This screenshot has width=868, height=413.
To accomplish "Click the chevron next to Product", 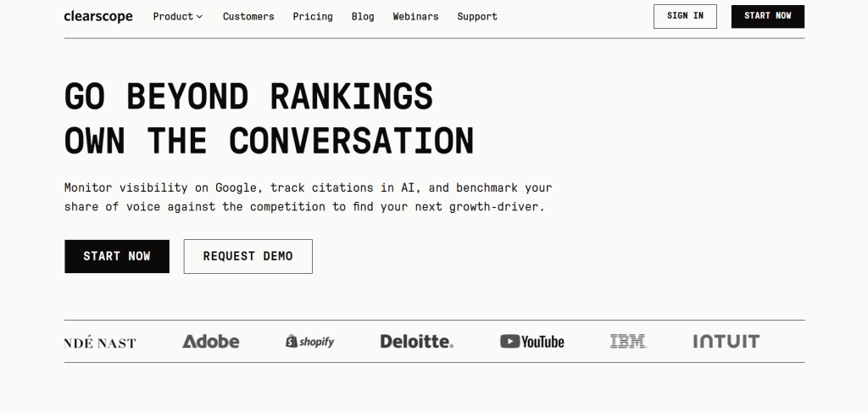I will pyautogui.click(x=199, y=16).
